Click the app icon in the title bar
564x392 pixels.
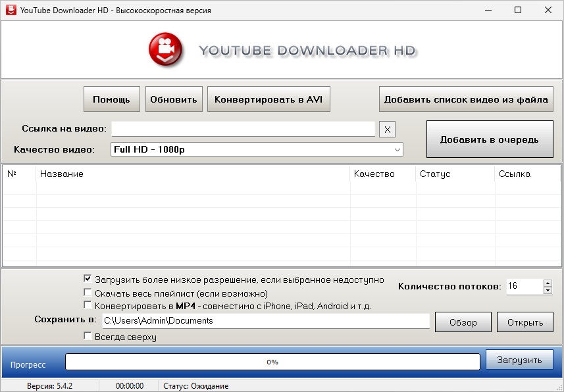click(x=11, y=10)
